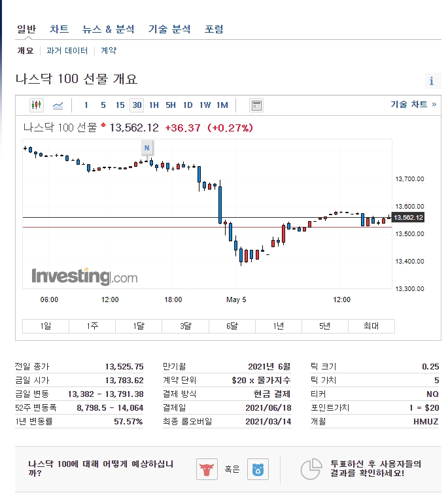
Task: Open the 계약 sub-tab
Action: pos(109,51)
